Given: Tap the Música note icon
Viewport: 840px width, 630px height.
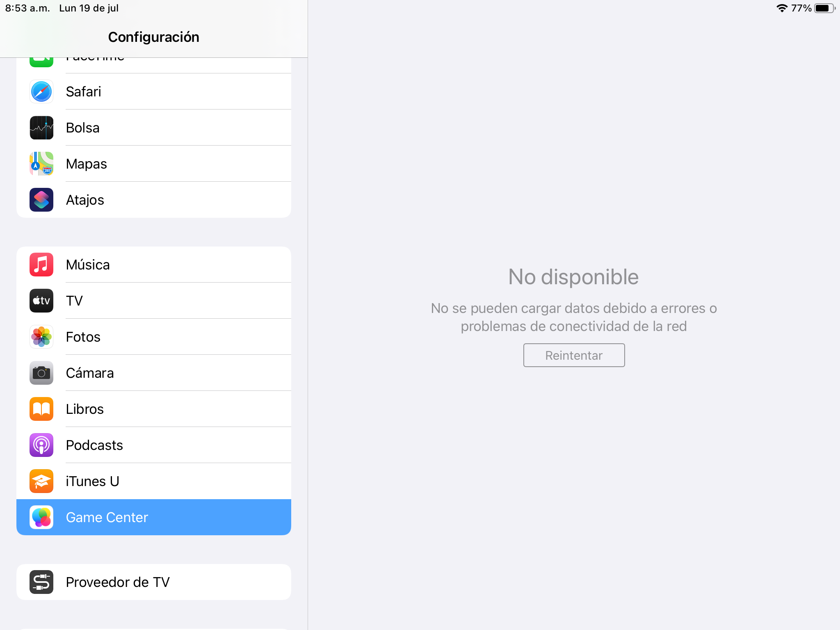Looking at the screenshot, I should coord(41,265).
